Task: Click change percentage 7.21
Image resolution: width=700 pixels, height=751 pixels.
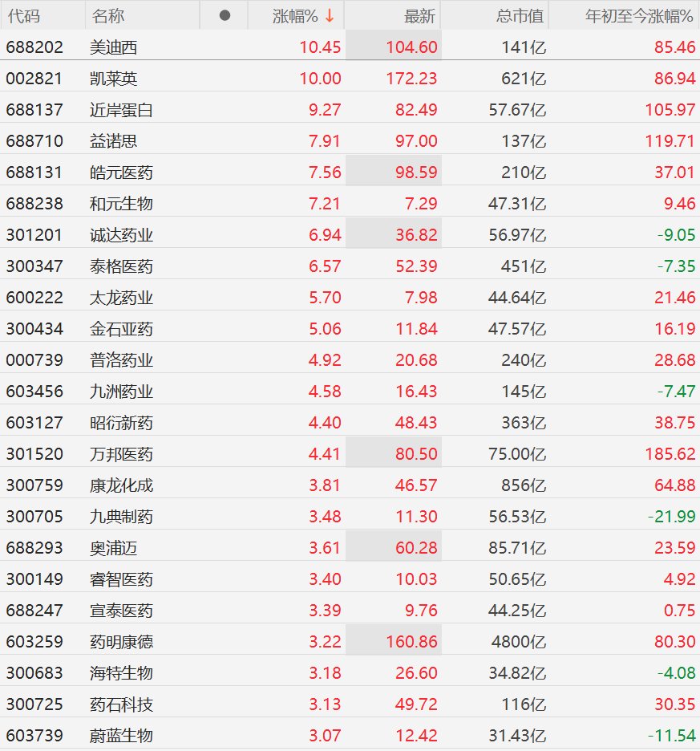Action: pyautogui.click(x=325, y=204)
